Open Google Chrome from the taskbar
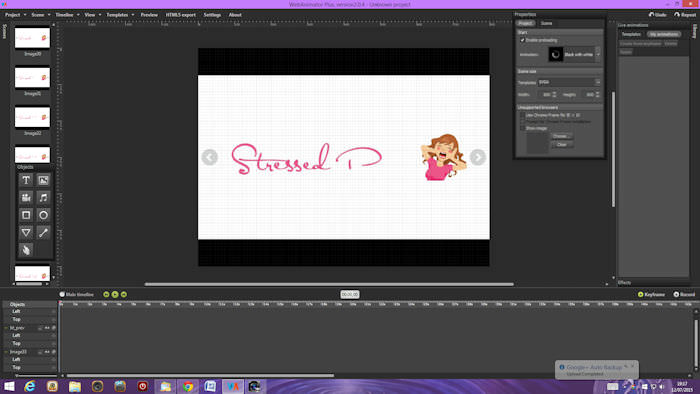The image size is (700, 394). (x=188, y=386)
